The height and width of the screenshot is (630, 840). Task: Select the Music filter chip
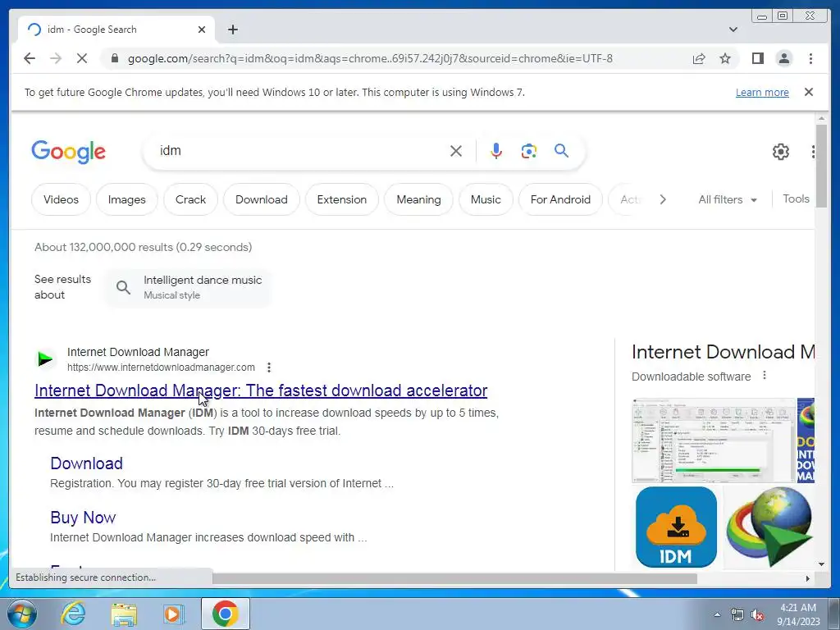coord(486,199)
